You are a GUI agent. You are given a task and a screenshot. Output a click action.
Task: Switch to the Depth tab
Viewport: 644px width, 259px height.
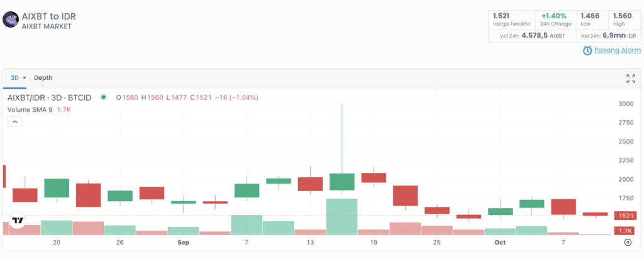[x=43, y=78]
